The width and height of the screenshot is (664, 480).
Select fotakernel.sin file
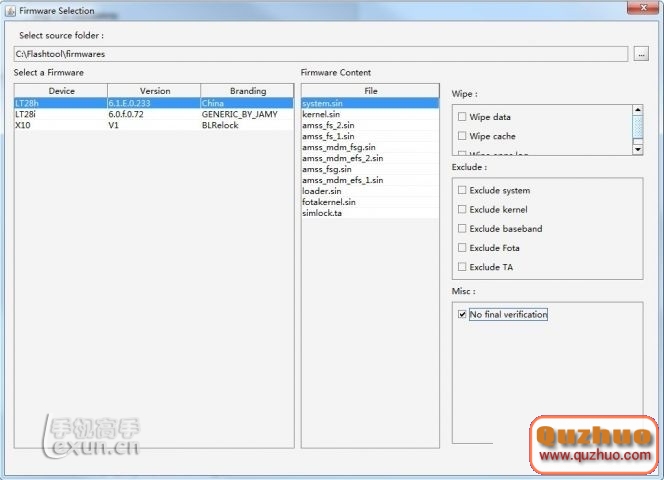(371, 202)
